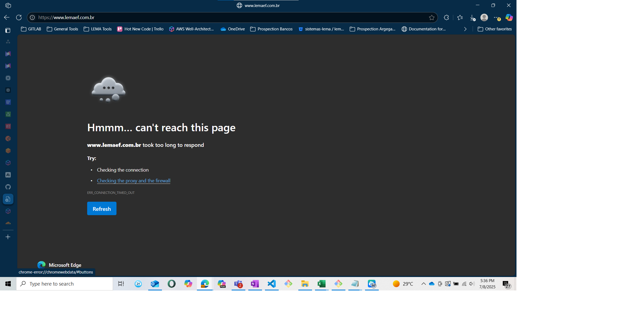Open the Downloads icon

coord(472,18)
